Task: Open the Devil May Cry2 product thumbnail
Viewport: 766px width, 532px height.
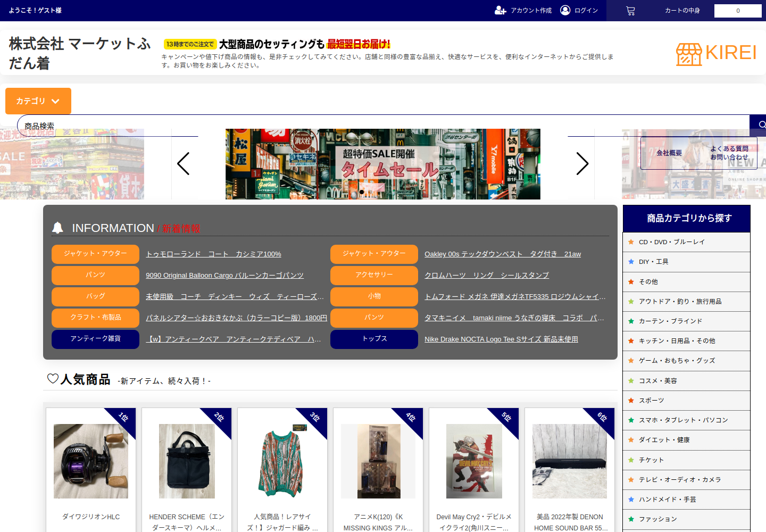Action: (474, 461)
